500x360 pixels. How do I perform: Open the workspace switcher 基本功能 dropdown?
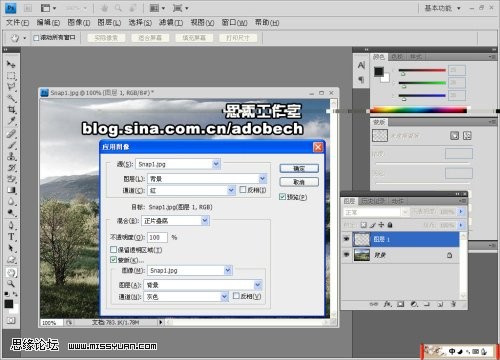[x=442, y=8]
